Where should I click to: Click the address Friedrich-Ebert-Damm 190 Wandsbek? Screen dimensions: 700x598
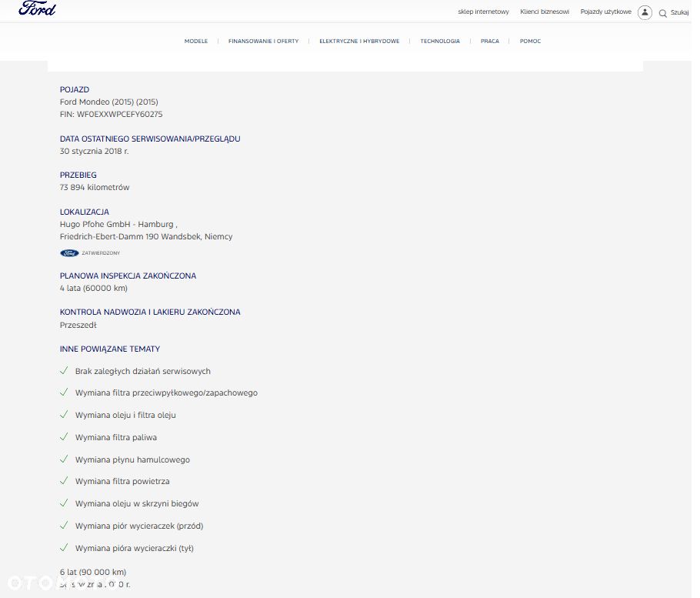(130, 237)
